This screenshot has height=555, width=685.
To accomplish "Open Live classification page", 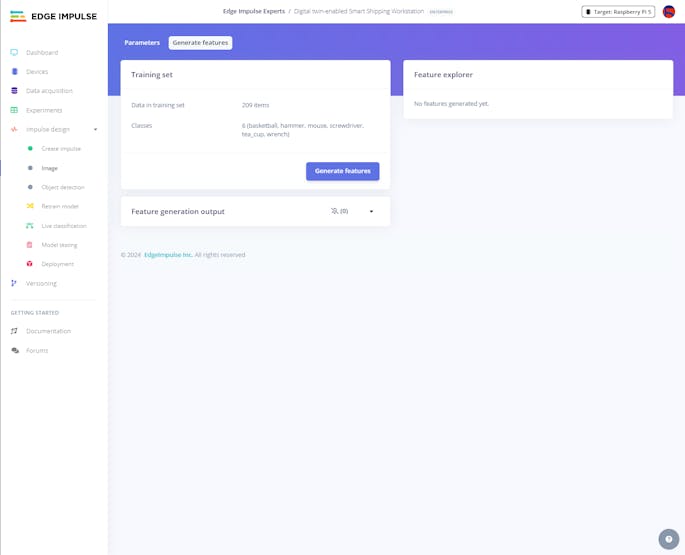I will point(64,226).
